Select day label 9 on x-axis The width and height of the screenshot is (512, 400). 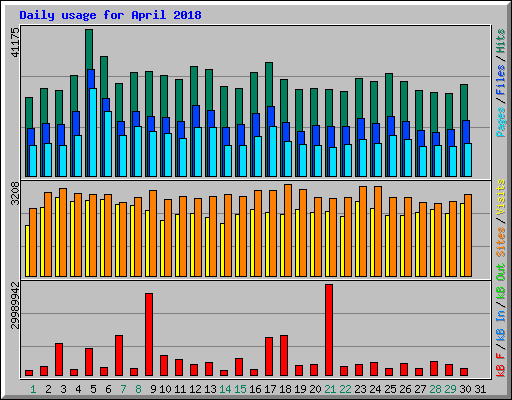[153, 389]
